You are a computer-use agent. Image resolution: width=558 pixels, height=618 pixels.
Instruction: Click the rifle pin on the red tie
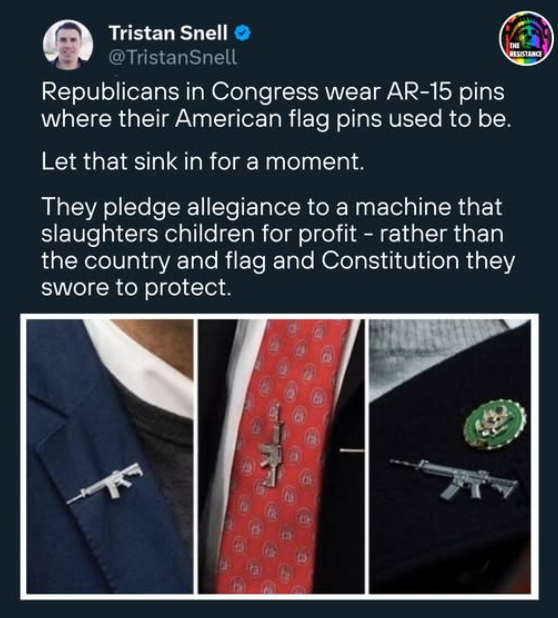tap(272, 446)
